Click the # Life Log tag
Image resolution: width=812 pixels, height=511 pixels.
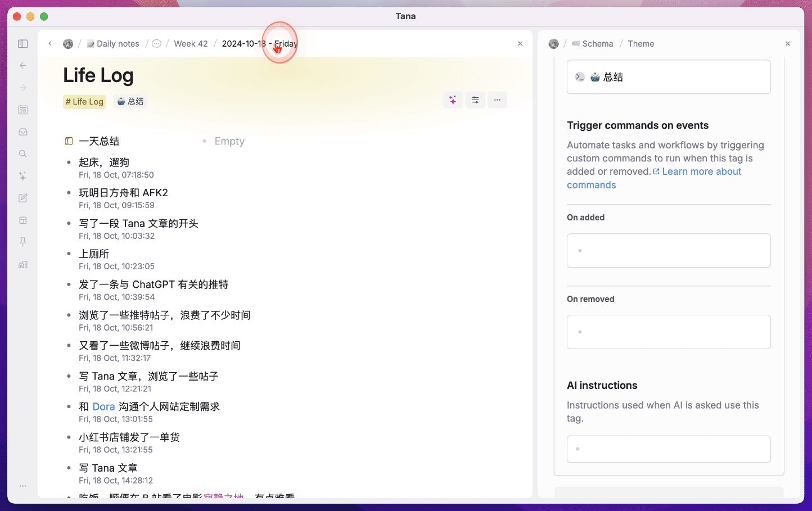84,102
